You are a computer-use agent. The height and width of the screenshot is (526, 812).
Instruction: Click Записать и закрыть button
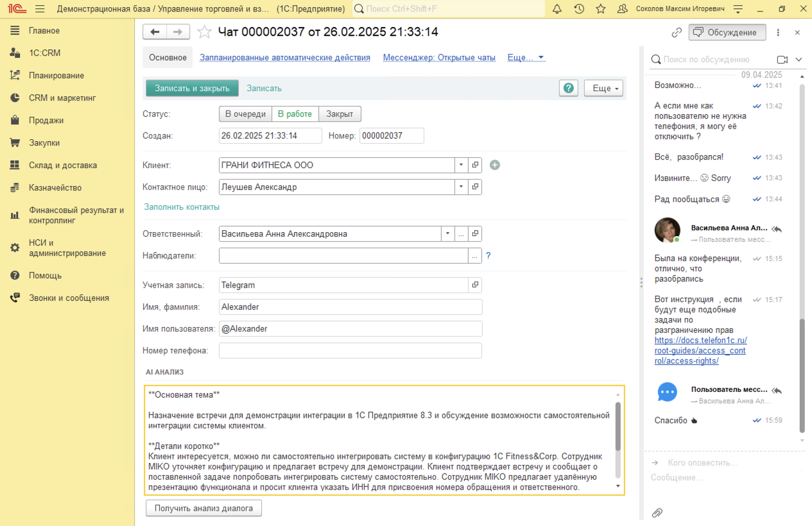pos(192,89)
